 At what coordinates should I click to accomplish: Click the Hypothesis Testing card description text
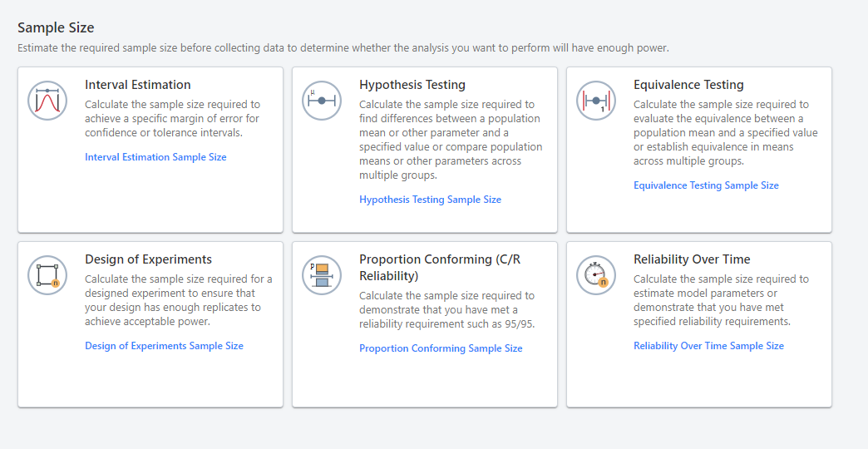click(x=451, y=140)
